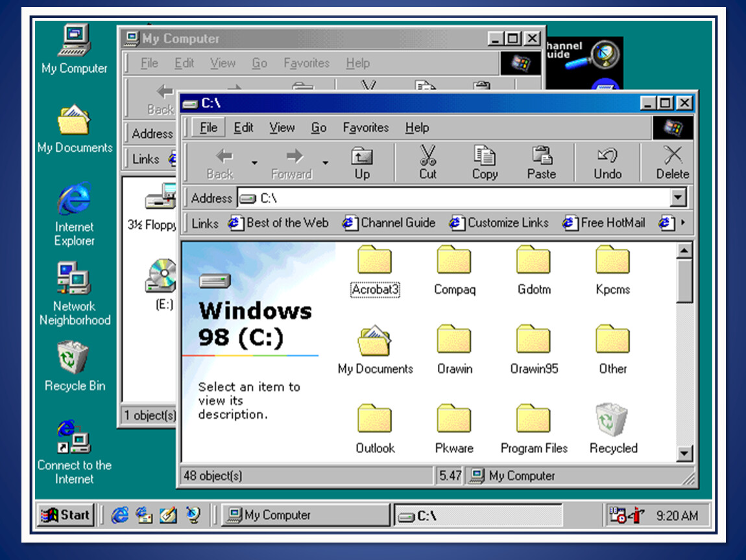This screenshot has width=746, height=560.
Task: Click the 9:20 AM system clock
Action: [677, 516]
